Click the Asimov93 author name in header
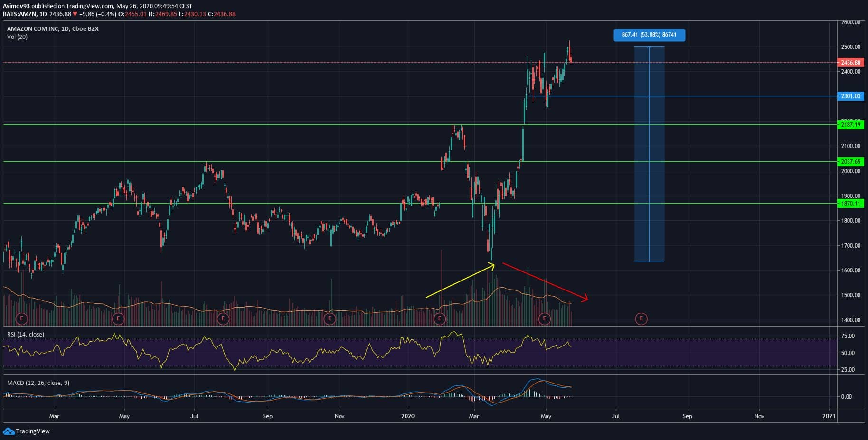868x440 pixels. 16,6
